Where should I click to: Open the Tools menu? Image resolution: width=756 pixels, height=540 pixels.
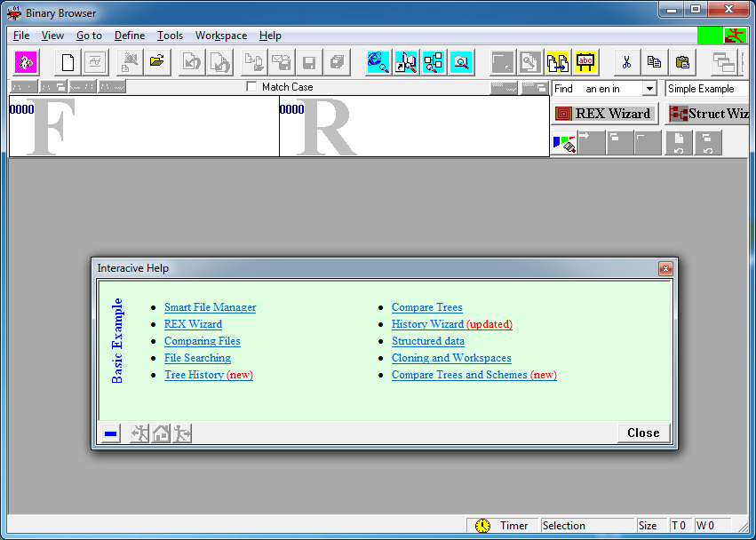[x=170, y=36]
